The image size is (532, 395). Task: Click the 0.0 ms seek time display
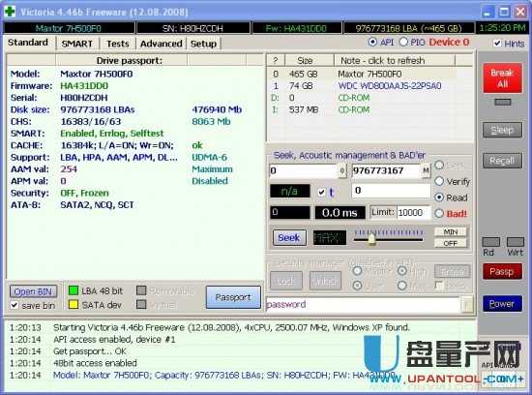[340, 213]
